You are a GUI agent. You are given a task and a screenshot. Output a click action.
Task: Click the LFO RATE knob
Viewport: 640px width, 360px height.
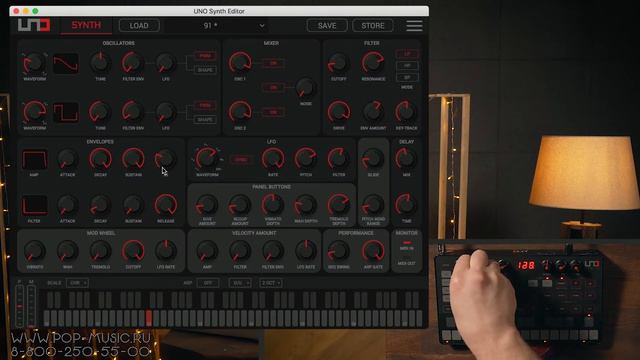point(273,159)
